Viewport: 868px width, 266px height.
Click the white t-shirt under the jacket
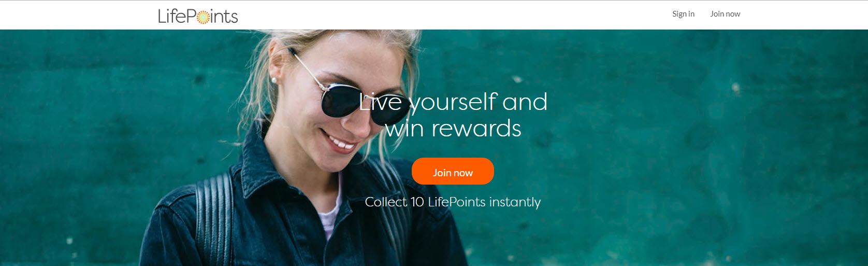click(x=330, y=218)
